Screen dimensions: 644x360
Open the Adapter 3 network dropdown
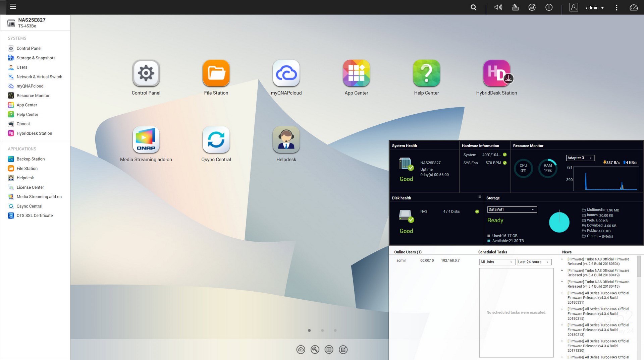(580, 158)
